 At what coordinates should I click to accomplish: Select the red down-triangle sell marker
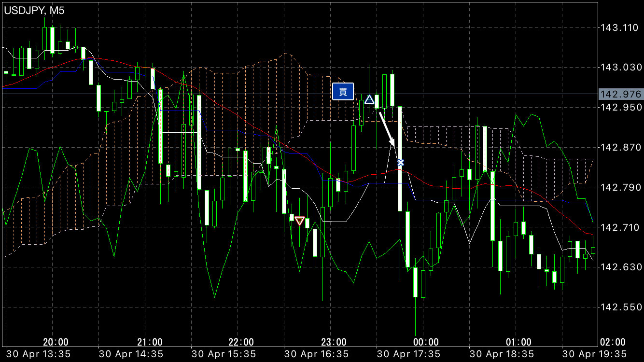coord(299,221)
